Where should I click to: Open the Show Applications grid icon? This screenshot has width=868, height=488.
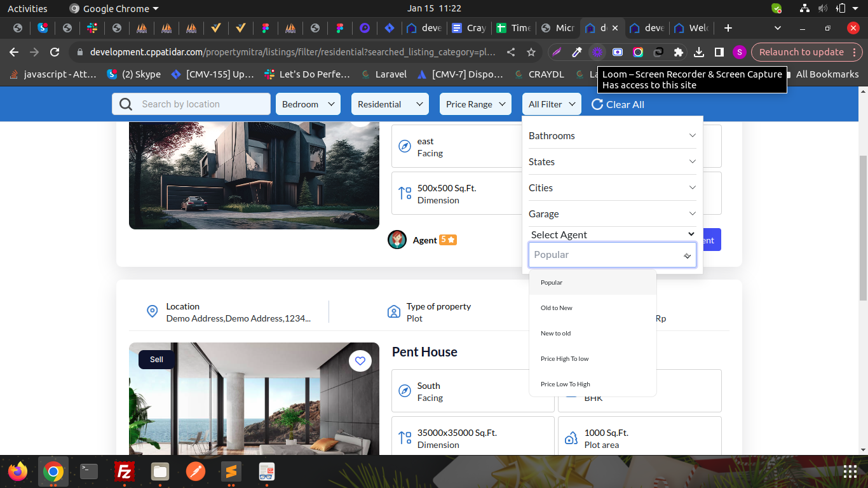coord(850,471)
